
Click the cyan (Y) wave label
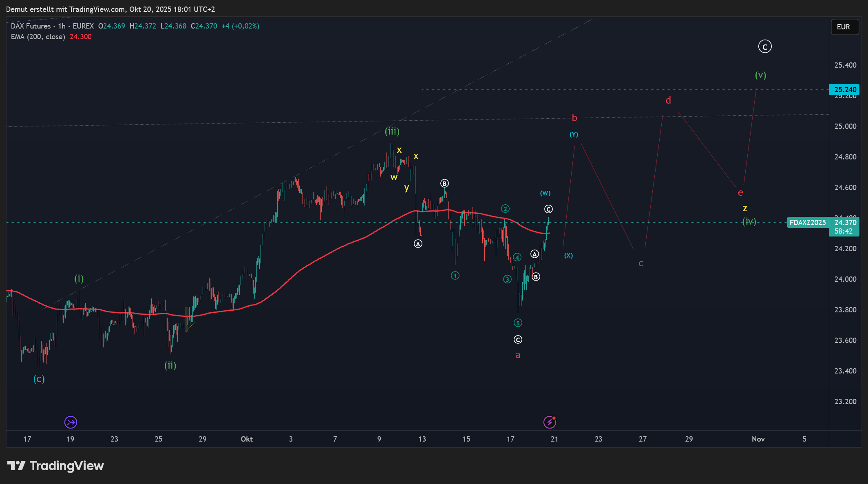574,135
